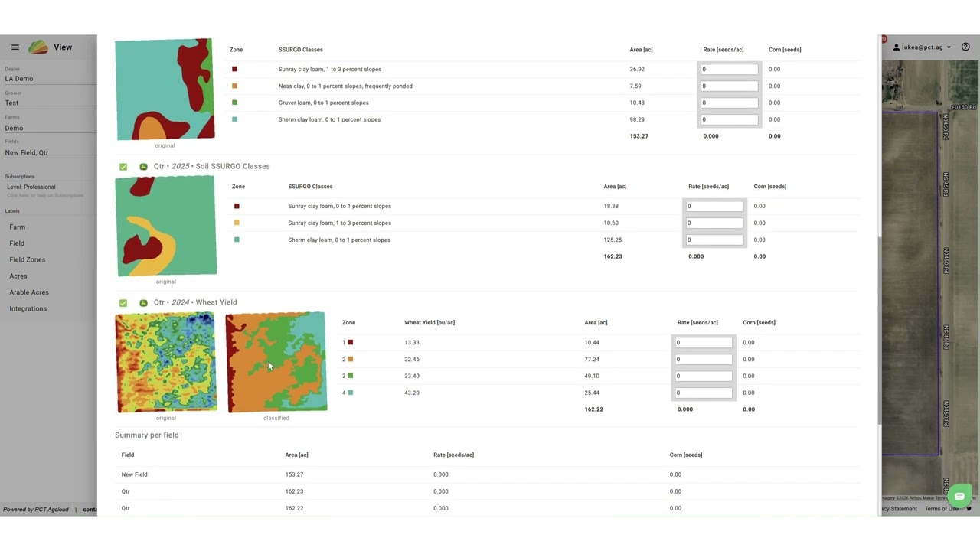Select the Arable Acres label option
The width and height of the screenshot is (980, 551).
click(28, 292)
